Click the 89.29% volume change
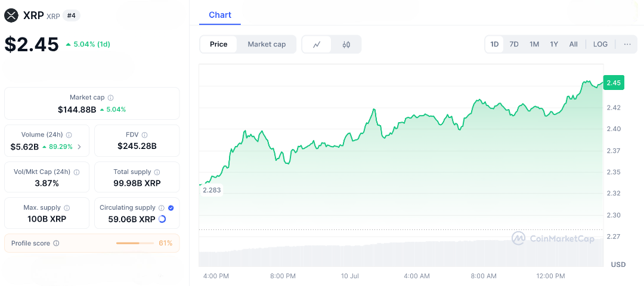This screenshot has height=286, width=644. click(x=57, y=147)
